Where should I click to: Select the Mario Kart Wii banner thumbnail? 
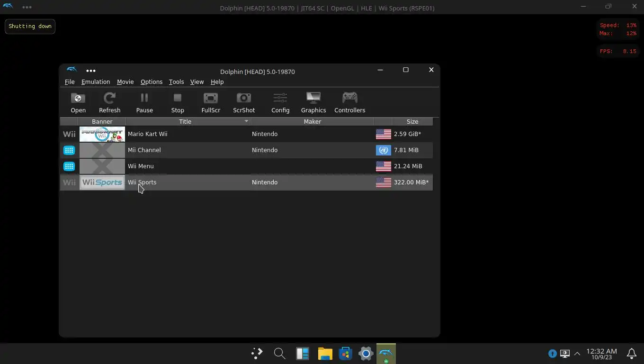click(x=102, y=134)
